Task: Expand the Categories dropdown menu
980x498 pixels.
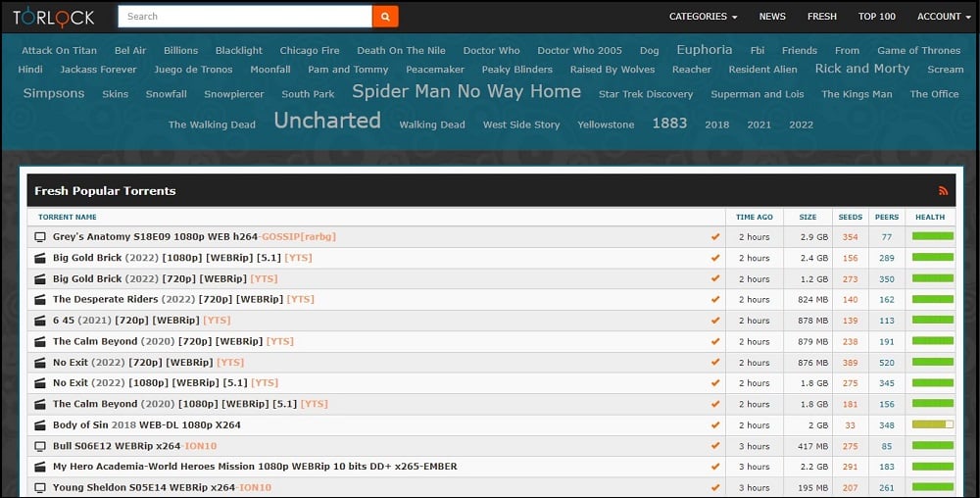Action: 703,17
